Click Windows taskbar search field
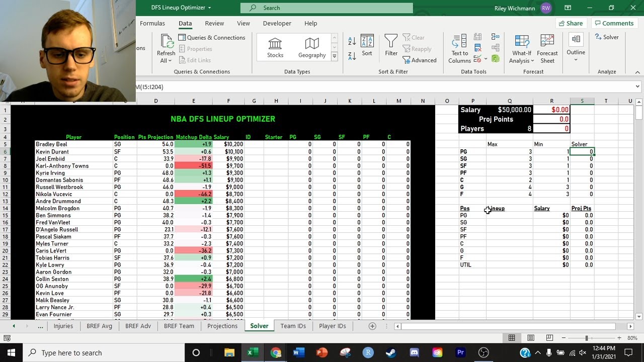This screenshot has height=362, width=644. coord(104,352)
